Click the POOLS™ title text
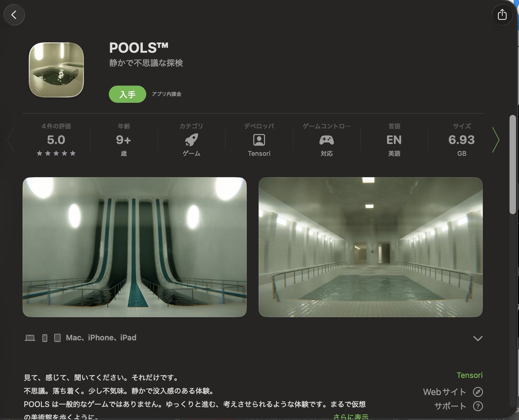The height and width of the screenshot is (420, 519). [138, 48]
